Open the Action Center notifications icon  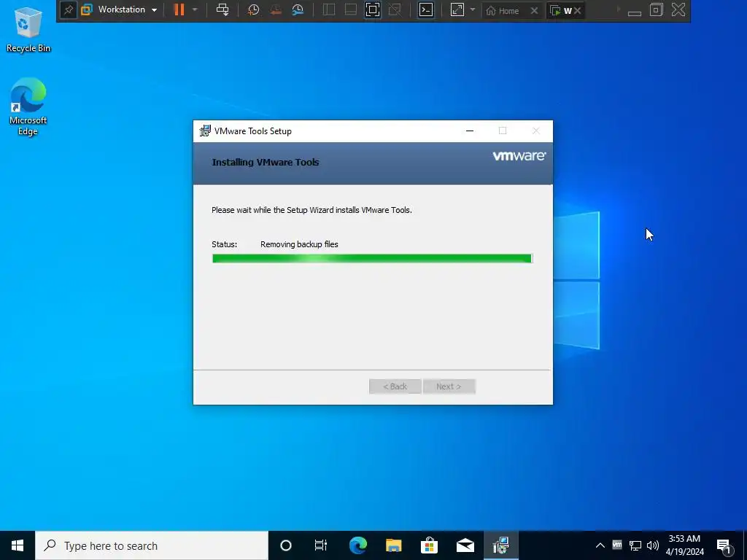pos(724,545)
